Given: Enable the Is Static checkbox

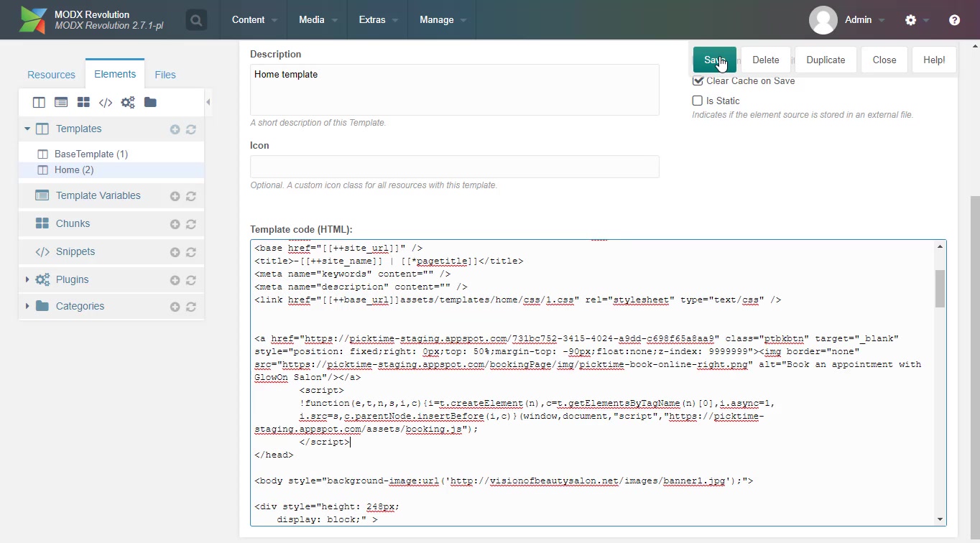Looking at the screenshot, I should 698,101.
